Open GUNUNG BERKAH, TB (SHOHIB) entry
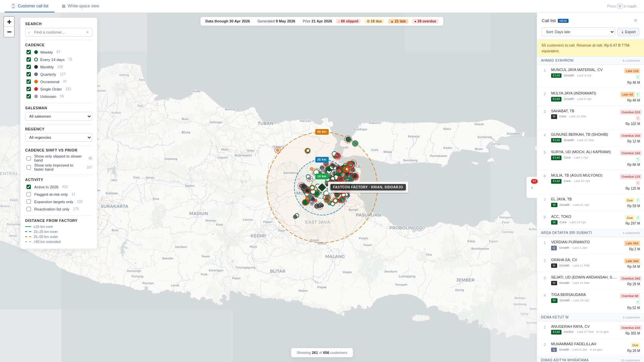The image size is (644, 362). (590, 138)
